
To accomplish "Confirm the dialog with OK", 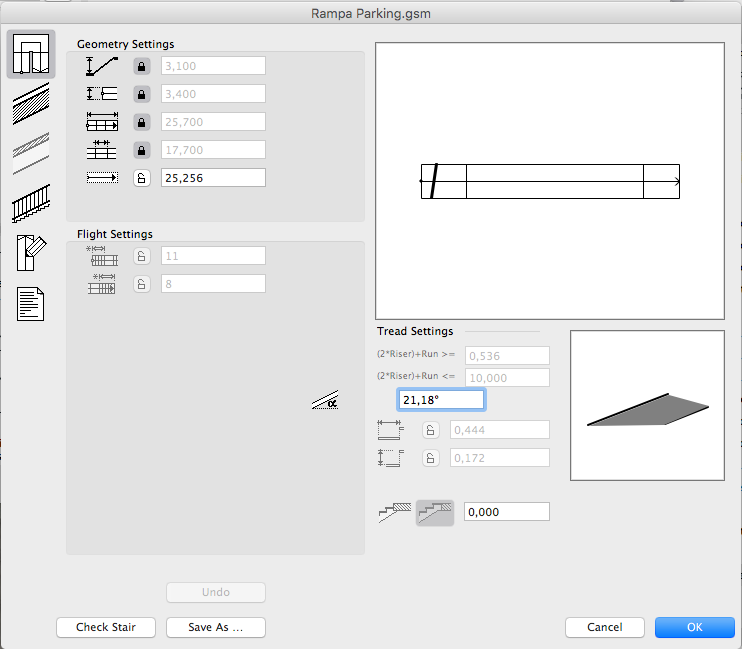I will tap(695, 627).
